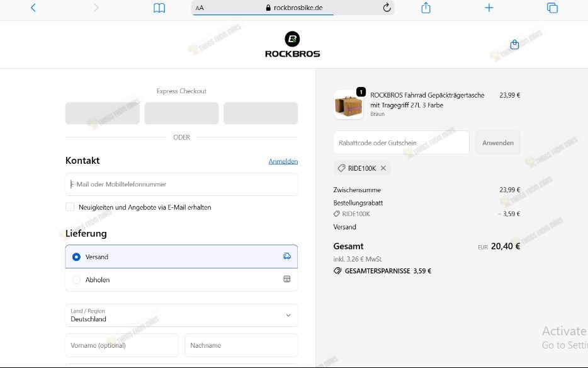This screenshot has width=588, height=368.
Task: Open the Safari bookmarks book icon
Action: click(159, 8)
